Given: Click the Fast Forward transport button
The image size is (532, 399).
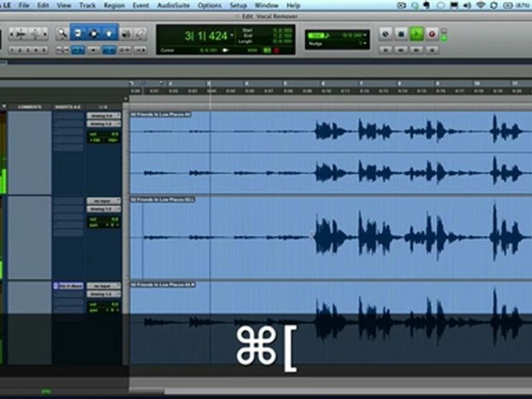Looking at the screenshot, I should coord(416,50).
